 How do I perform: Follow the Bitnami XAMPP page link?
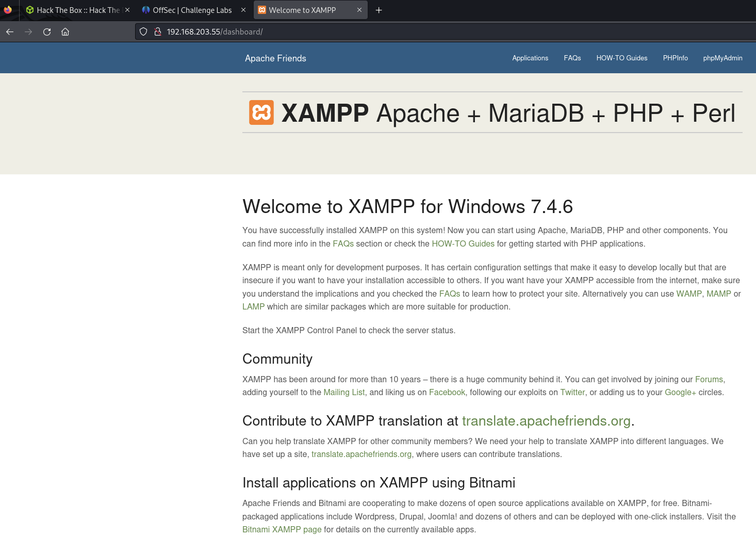282,530
